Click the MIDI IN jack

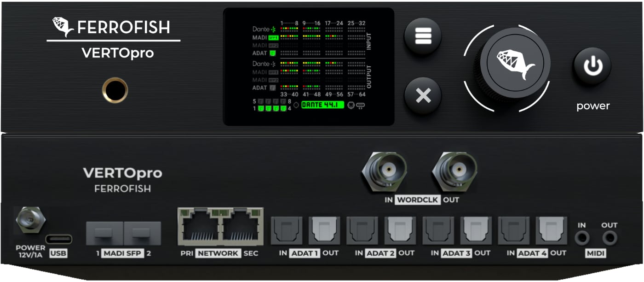click(x=583, y=238)
